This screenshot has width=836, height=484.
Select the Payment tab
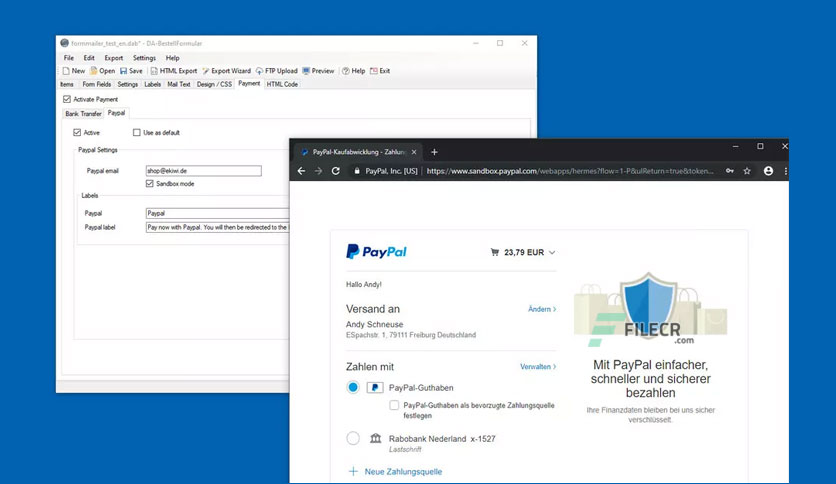click(x=249, y=84)
